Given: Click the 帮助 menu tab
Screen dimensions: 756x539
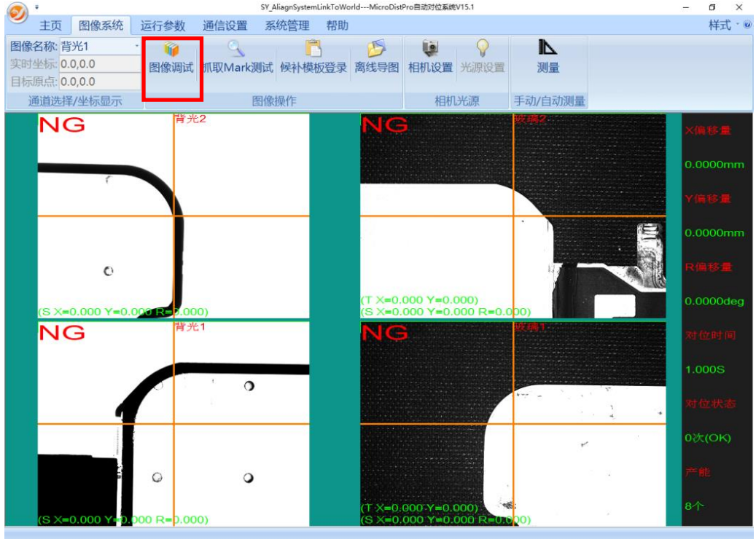Looking at the screenshot, I should (337, 26).
